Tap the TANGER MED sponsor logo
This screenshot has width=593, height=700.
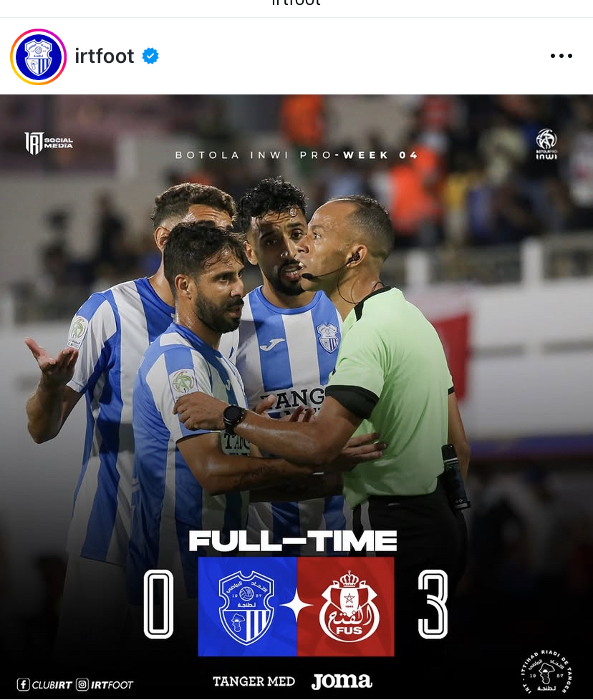(254, 681)
